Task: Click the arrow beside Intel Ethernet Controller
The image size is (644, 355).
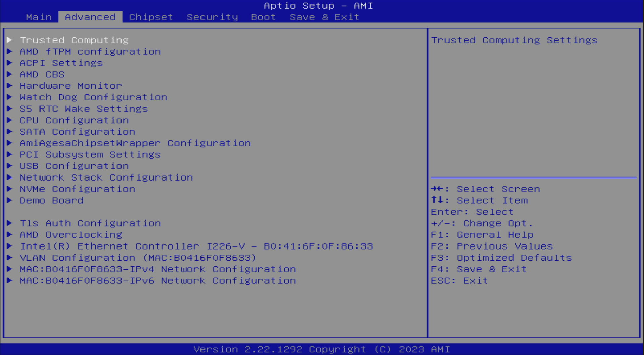Action: [10, 246]
